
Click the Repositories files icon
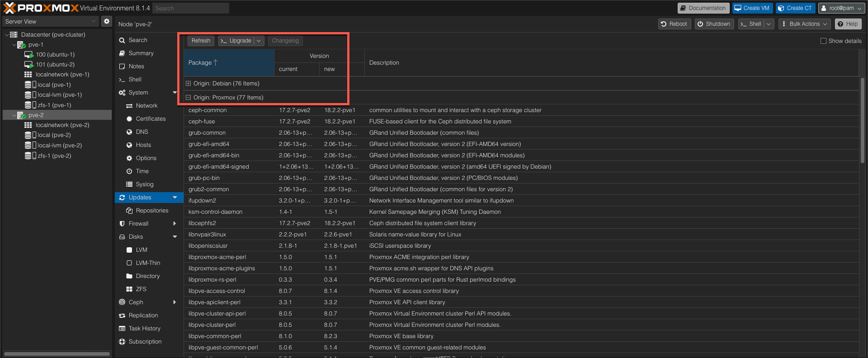click(x=129, y=211)
